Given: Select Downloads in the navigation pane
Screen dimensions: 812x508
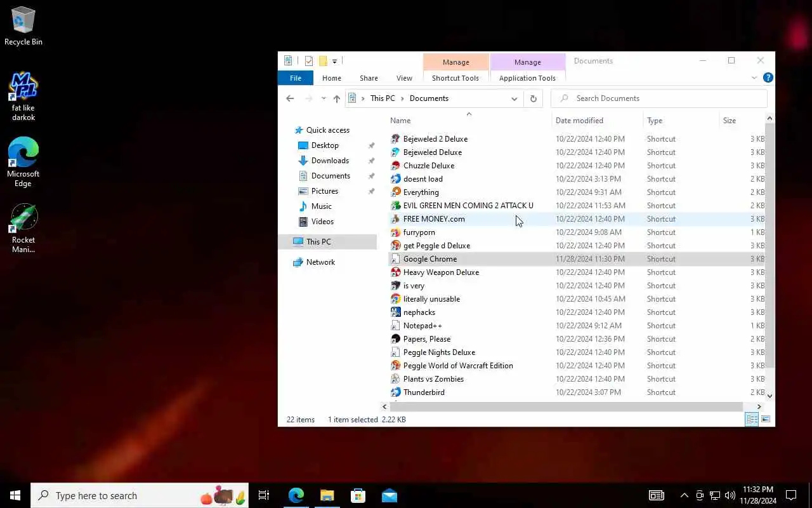Looking at the screenshot, I should point(330,161).
